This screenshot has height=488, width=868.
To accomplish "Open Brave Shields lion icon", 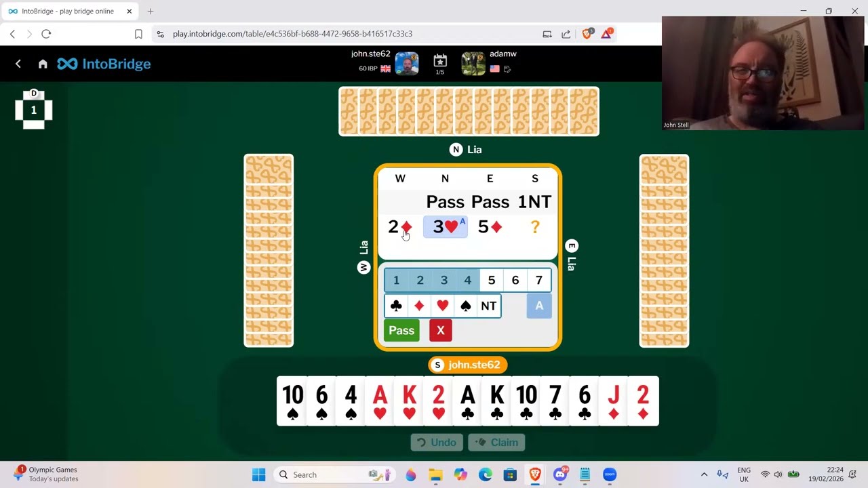I will tap(587, 33).
